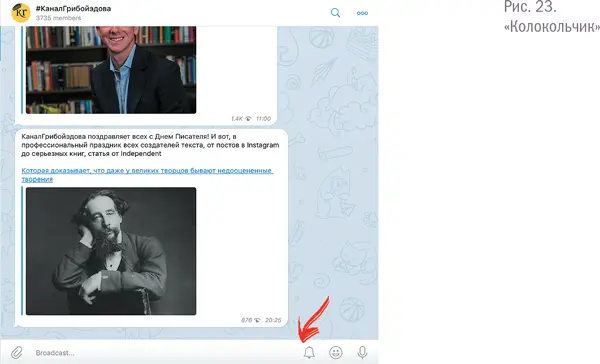Click the eye views icon near 1.4K
The width and height of the screenshot is (600, 364).
tap(248, 119)
